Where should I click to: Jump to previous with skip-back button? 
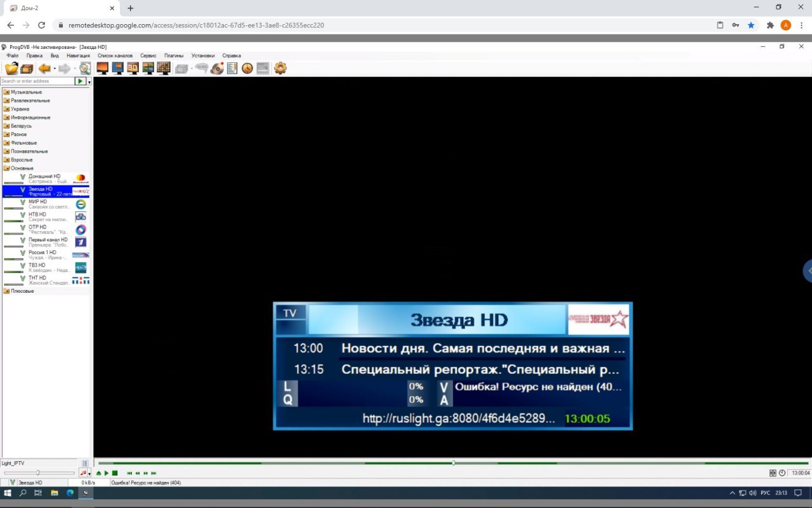point(130,473)
